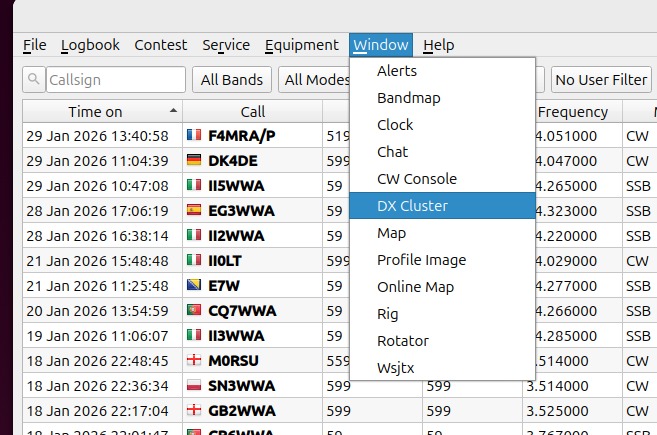Open the All Modes filter dropdown

313,80
